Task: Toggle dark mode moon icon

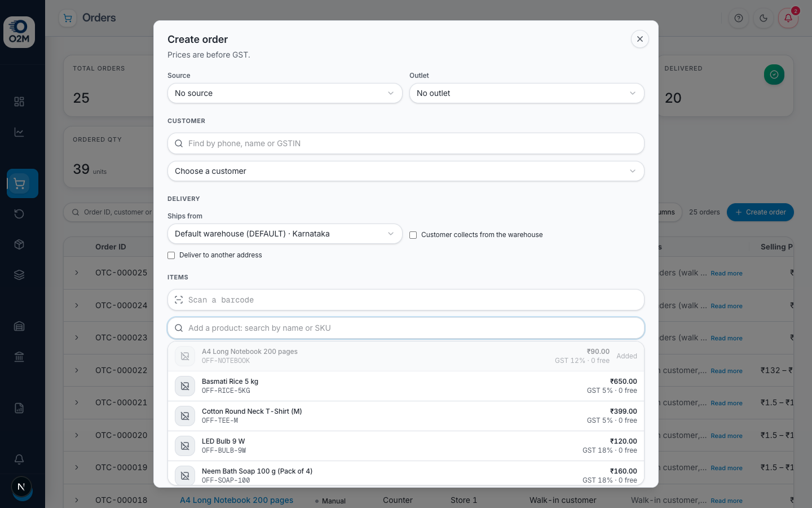Action: click(x=764, y=18)
